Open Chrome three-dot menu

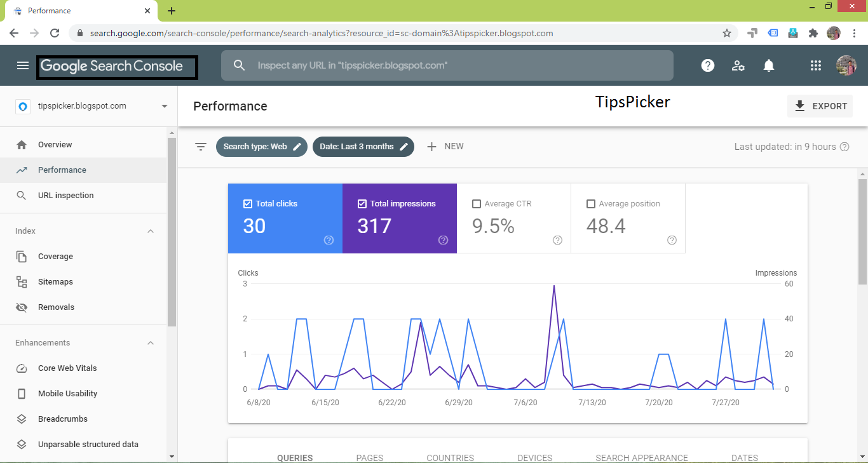[x=855, y=33]
